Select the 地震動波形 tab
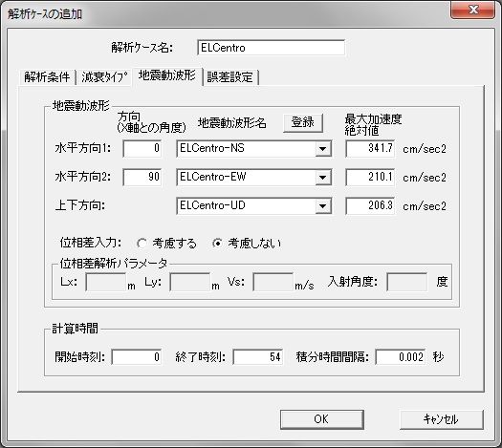Screen dimensions: 502x448 click(167, 76)
